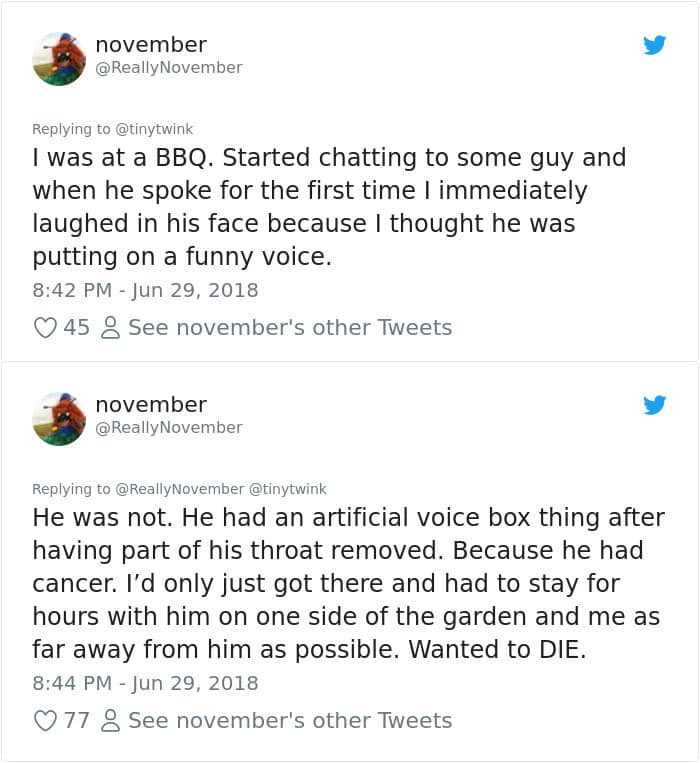Open @ReallyNovember mention in second tweet's reply line
Image resolution: width=700 pixels, height=763 pixels.
180,489
